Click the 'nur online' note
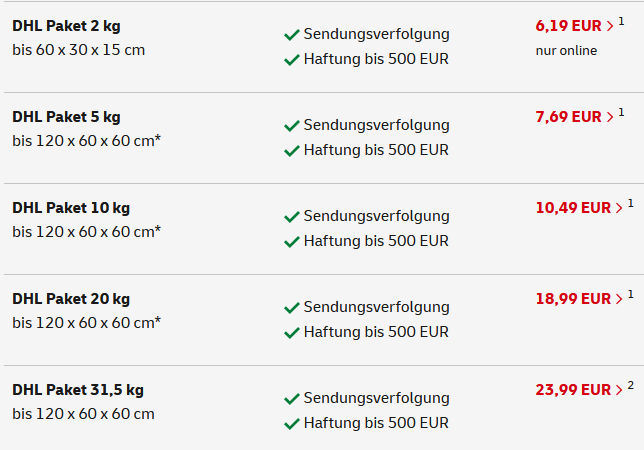Viewport: 644px width, 450px height. pos(566,50)
